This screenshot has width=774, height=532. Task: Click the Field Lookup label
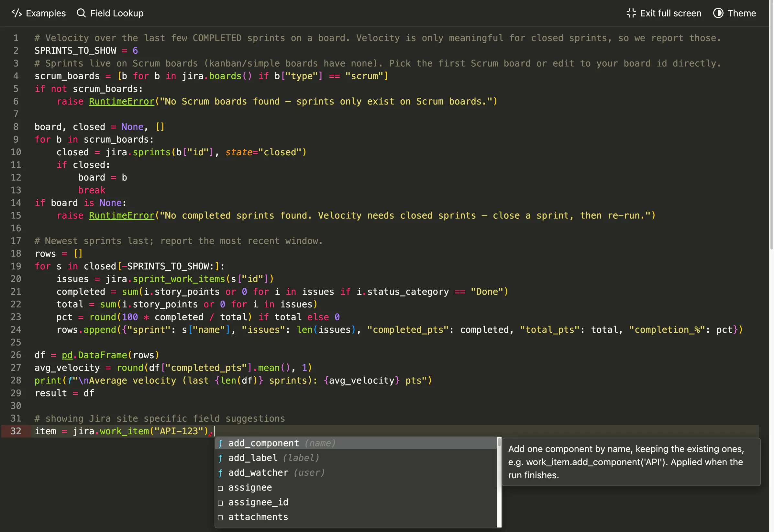(x=117, y=13)
